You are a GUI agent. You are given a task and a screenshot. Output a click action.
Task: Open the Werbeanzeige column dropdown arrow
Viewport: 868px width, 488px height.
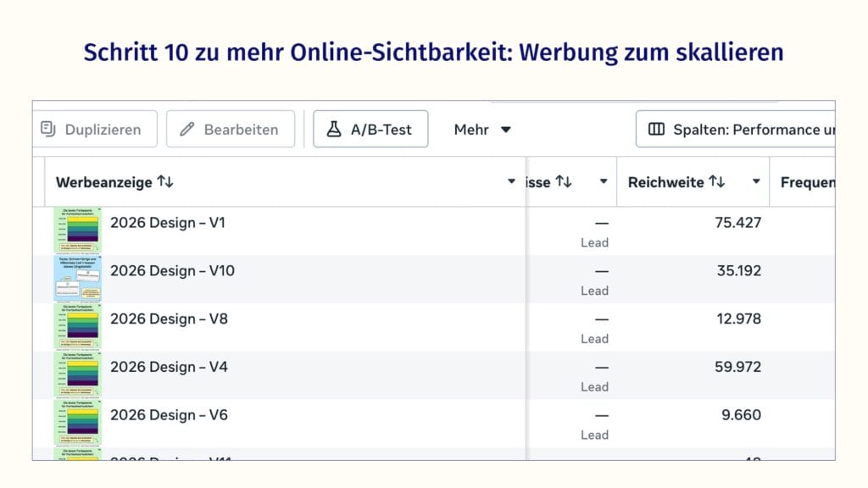(x=511, y=181)
